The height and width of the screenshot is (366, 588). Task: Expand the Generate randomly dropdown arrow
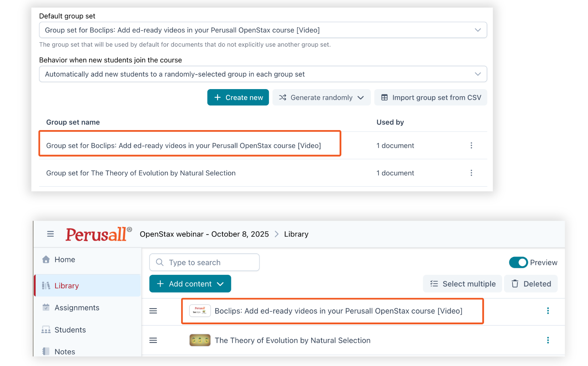pos(361,98)
